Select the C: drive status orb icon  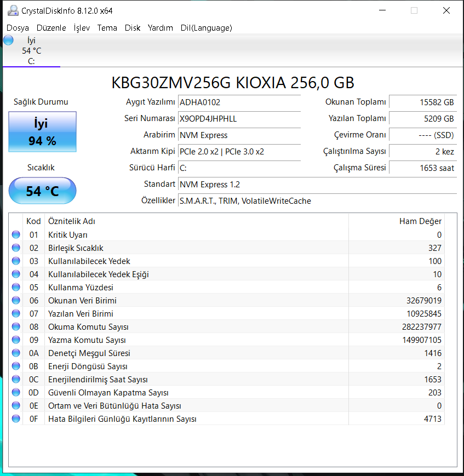(9, 40)
